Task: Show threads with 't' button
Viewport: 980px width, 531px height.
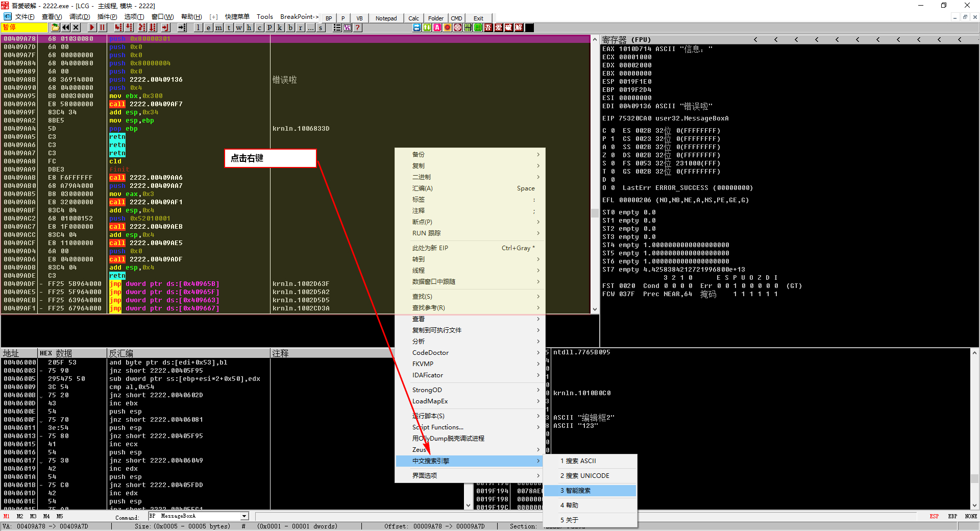Action: [x=229, y=28]
